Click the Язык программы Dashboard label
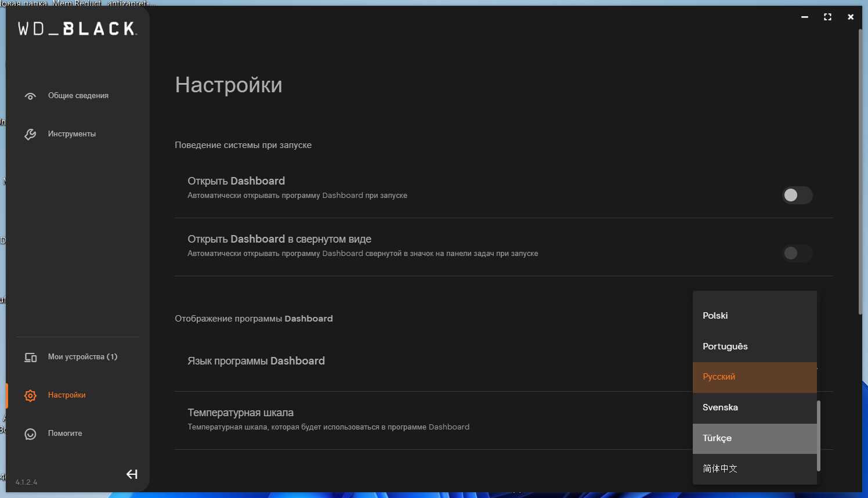Screen dimensions: 868x498 [256, 361]
